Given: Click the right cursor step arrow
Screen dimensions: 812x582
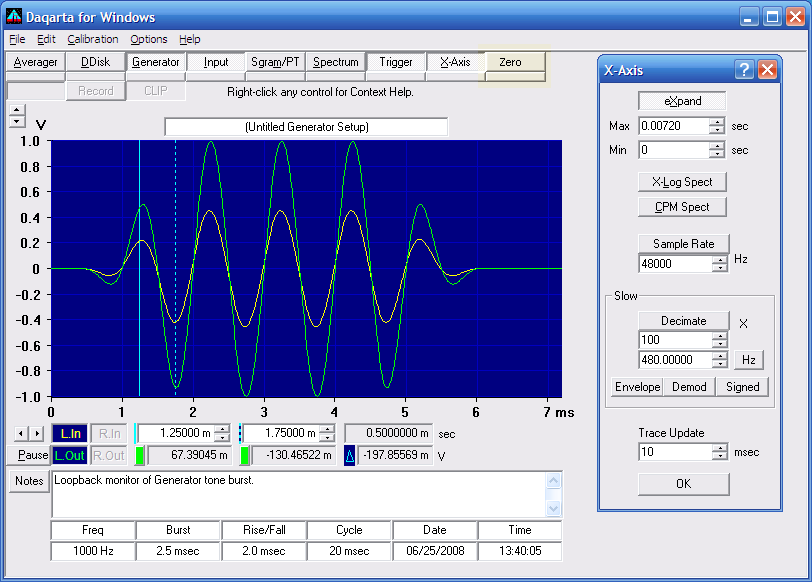Looking at the screenshot, I should pos(37,433).
